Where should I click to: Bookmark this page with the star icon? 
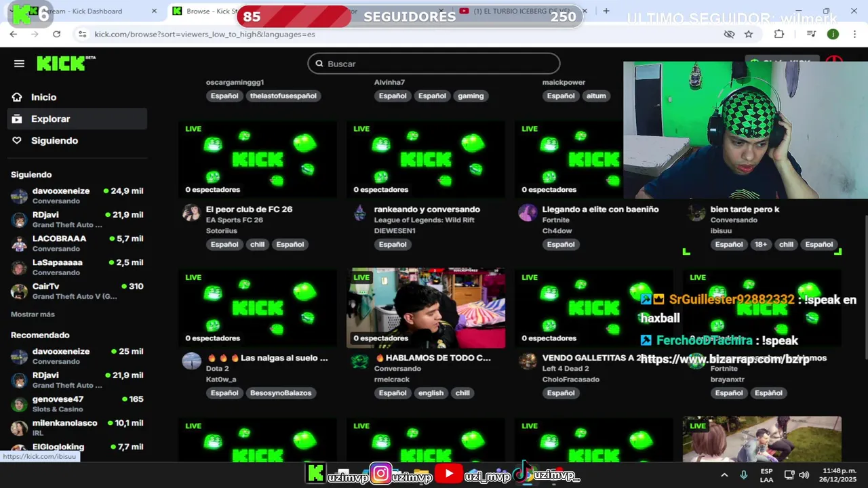tap(749, 34)
